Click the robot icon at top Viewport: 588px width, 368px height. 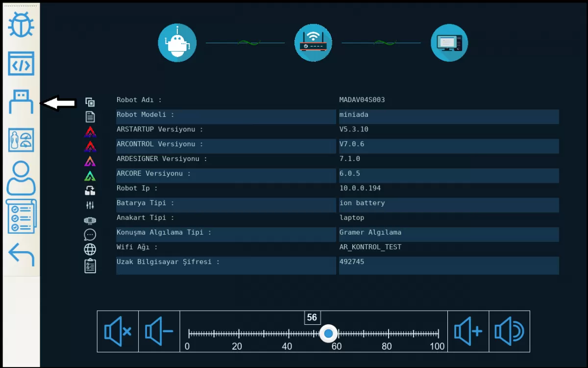[177, 43]
